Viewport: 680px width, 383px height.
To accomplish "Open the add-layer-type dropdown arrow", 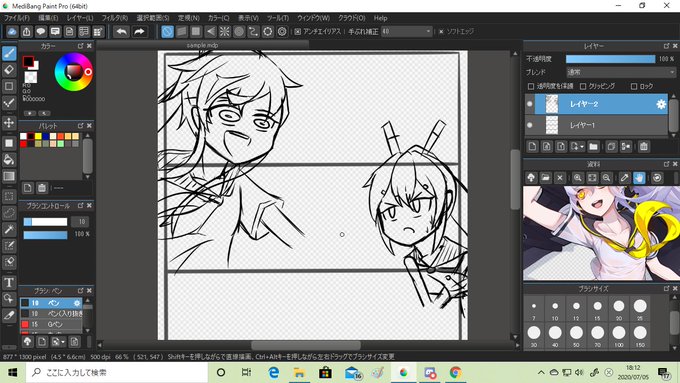I will (582, 147).
